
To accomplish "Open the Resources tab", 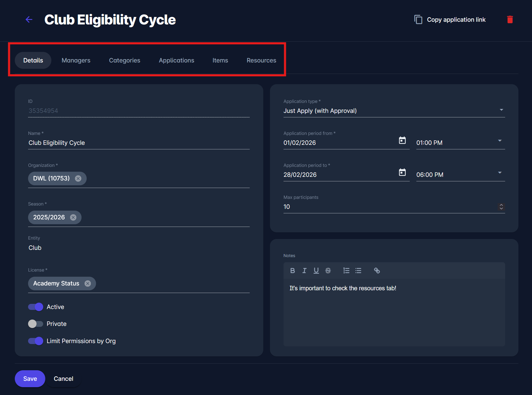I will [261, 60].
